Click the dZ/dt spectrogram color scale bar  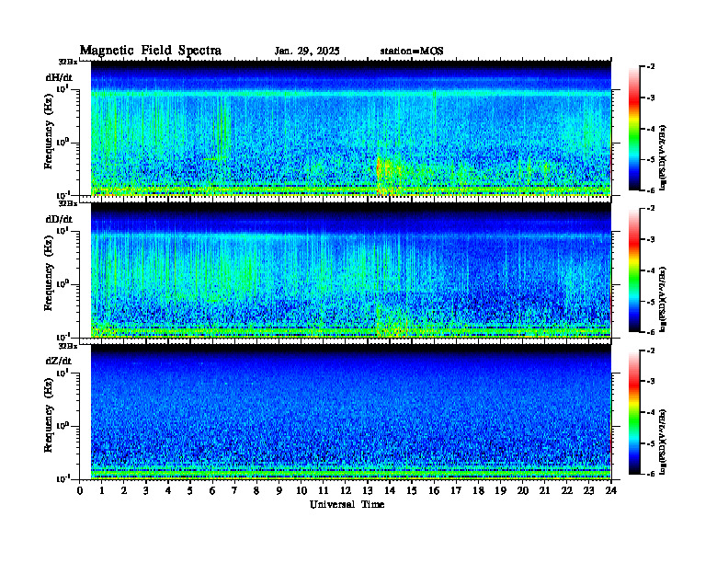(x=634, y=412)
